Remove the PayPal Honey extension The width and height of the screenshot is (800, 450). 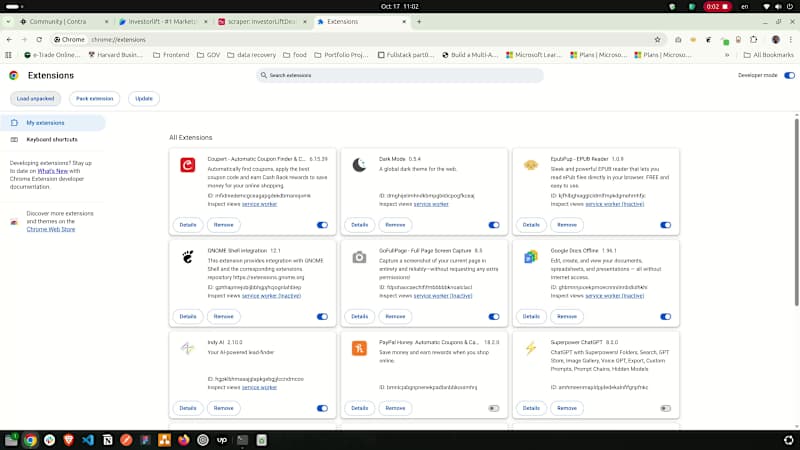[395, 408]
